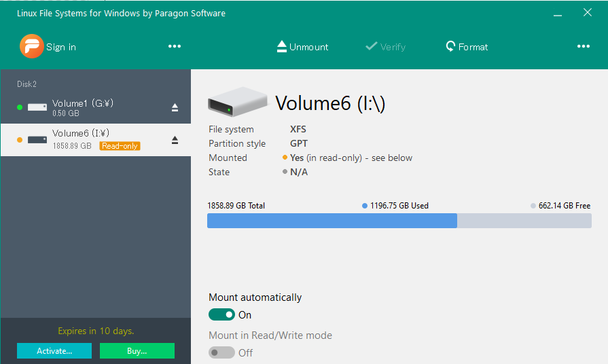
Task: Close the Paragon window
Action: [588, 12]
